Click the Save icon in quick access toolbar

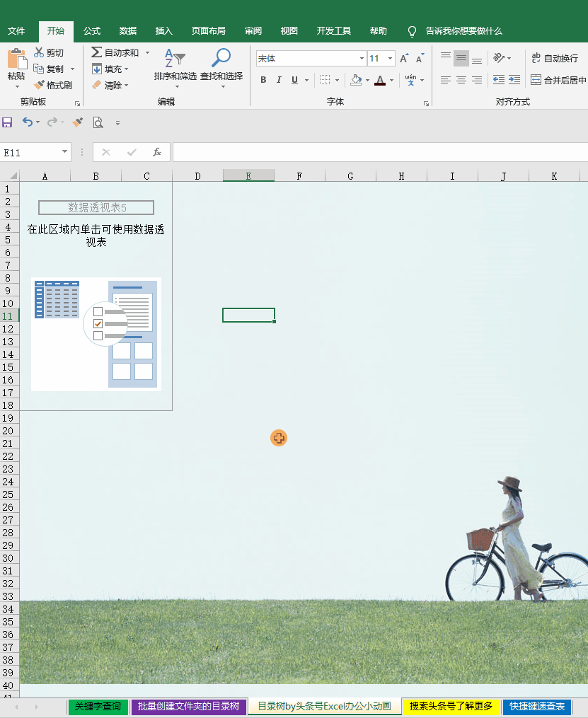coord(8,122)
